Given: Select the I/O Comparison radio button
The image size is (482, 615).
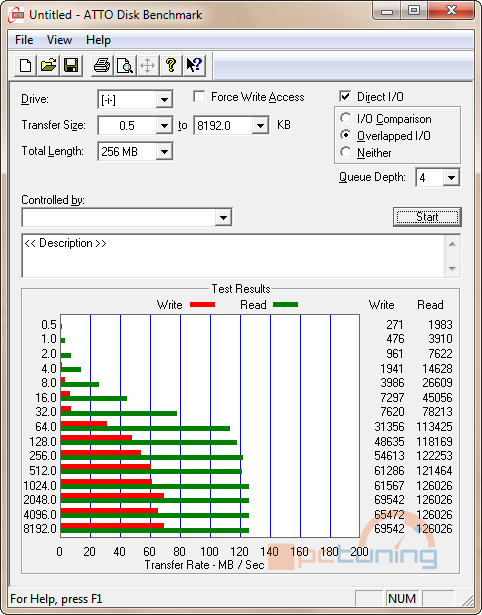Looking at the screenshot, I should [346, 118].
